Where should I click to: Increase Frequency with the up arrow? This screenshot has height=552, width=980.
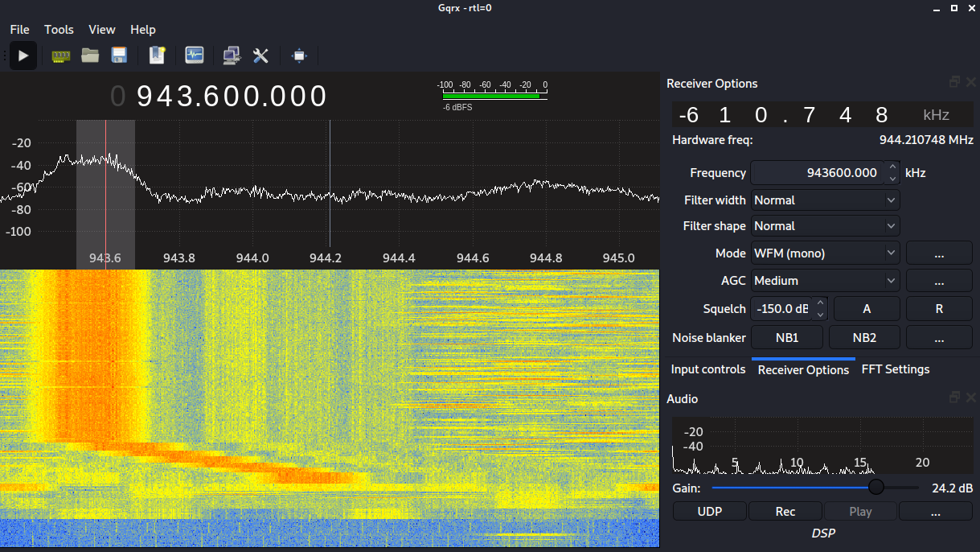[x=892, y=167]
